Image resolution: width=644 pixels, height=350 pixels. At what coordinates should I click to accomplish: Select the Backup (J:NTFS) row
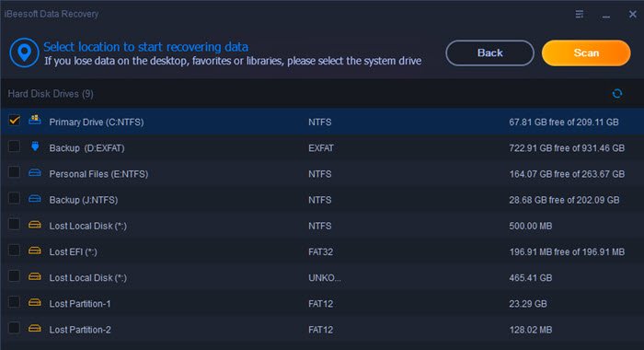tap(322, 200)
